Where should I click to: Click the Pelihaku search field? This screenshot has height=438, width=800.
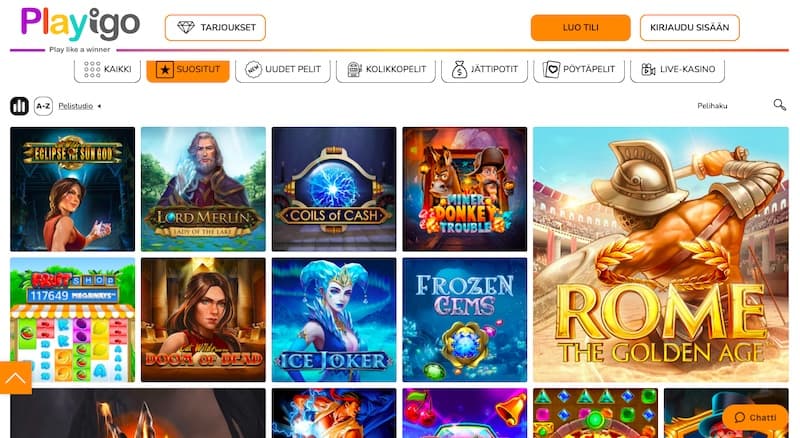pyautogui.click(x=730, y=106)
